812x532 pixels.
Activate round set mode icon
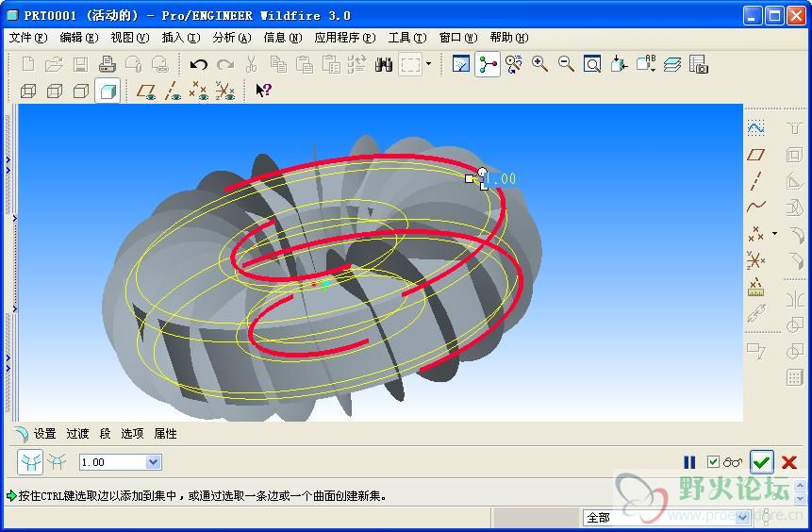coord(30,461)
